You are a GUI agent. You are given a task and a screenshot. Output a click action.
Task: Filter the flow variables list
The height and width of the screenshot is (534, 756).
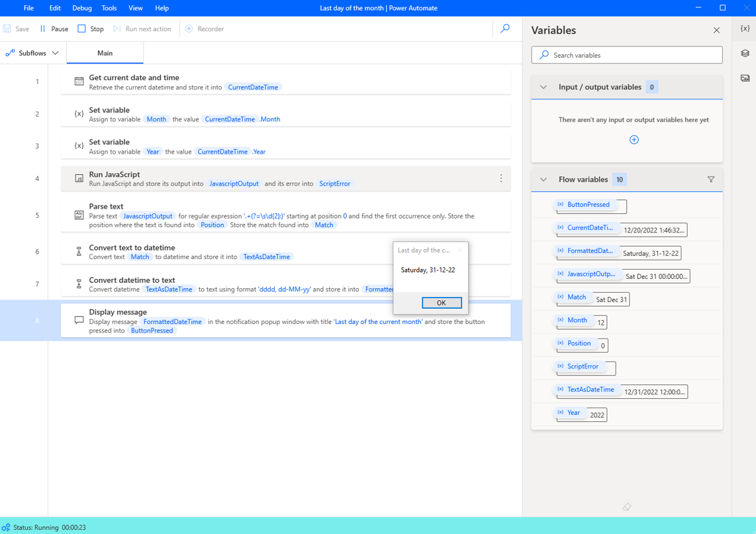point(711,179)
